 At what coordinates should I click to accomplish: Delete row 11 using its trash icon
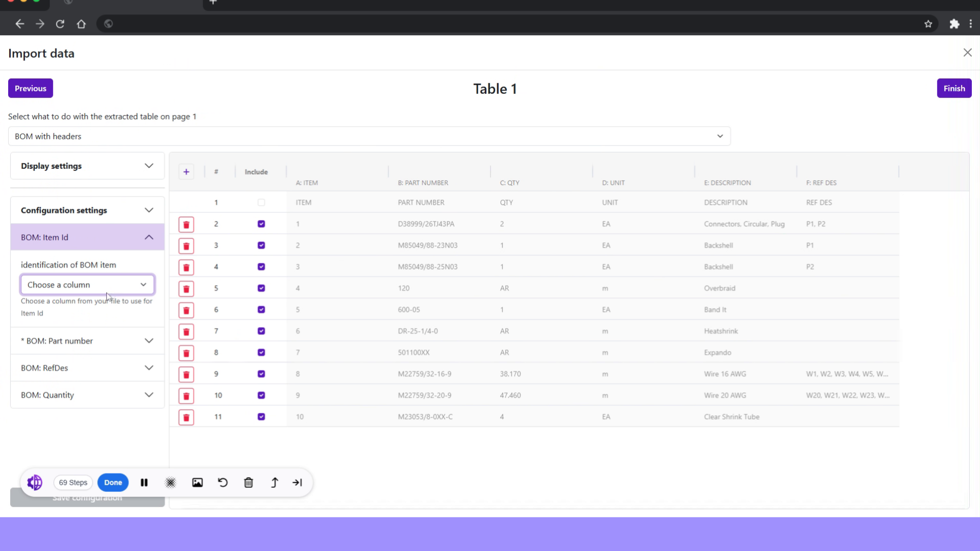[186, 417]
